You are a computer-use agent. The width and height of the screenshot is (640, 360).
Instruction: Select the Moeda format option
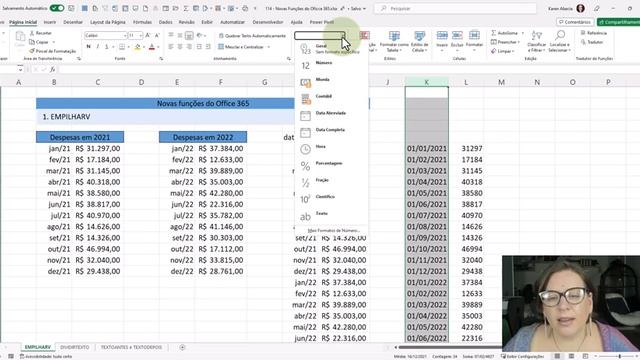331,82
